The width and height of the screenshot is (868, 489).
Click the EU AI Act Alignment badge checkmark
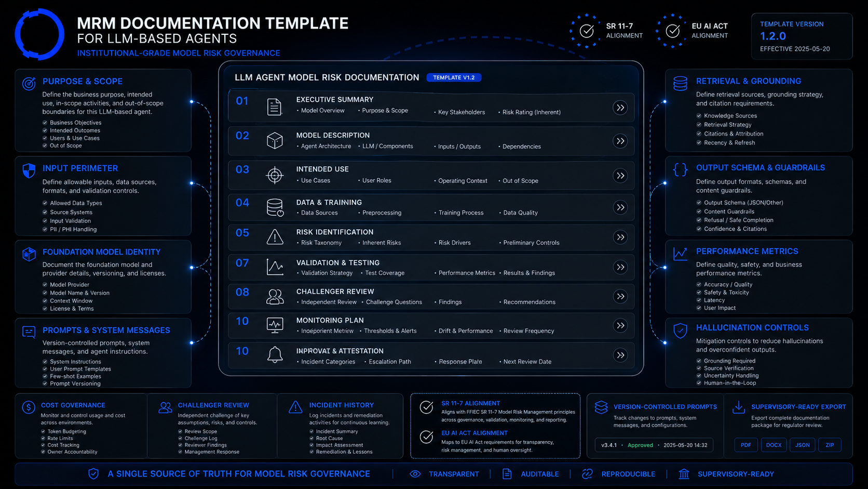pos(672,31)
